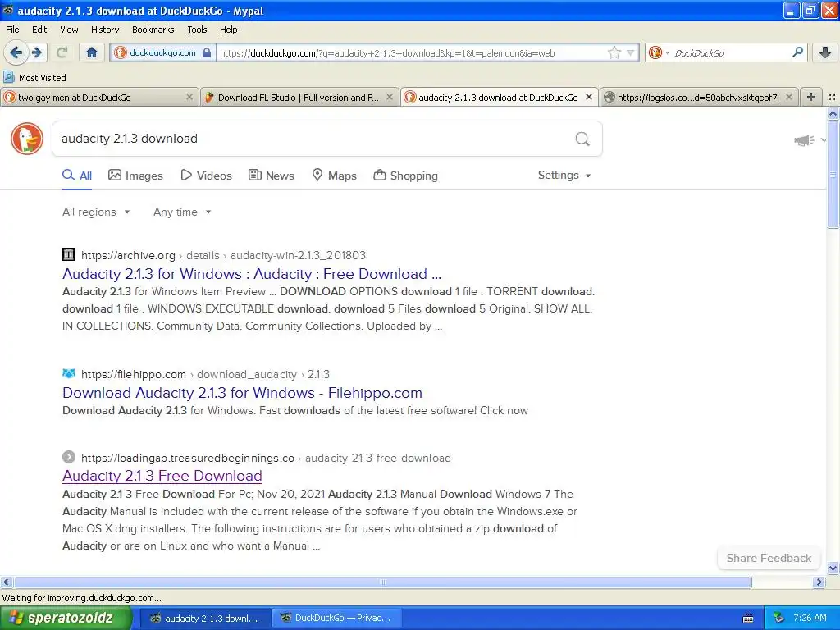840x630 pixels.
Task: Switch to 'two gay men at DuckDuckGo' tab
Action: pos(99,97)
